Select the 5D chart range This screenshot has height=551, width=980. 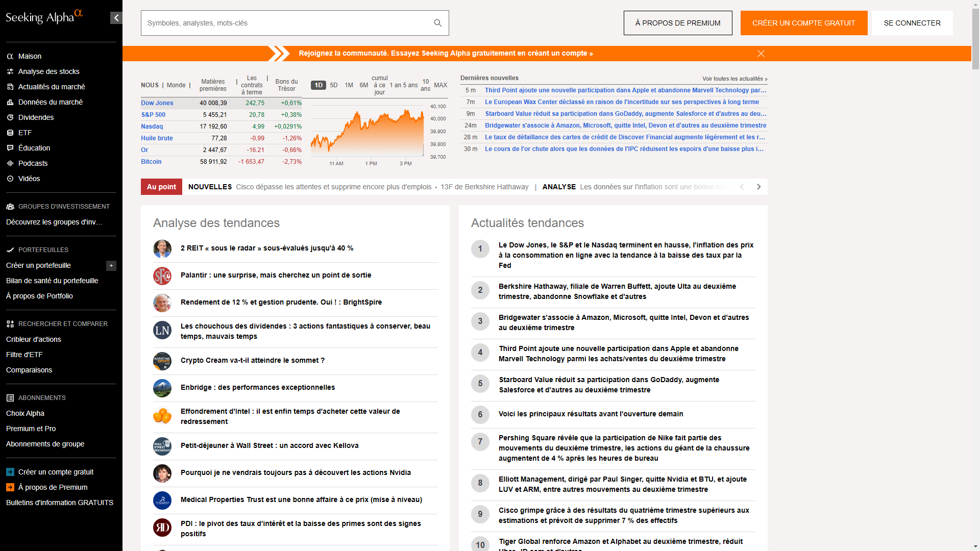tap(334, 85)
